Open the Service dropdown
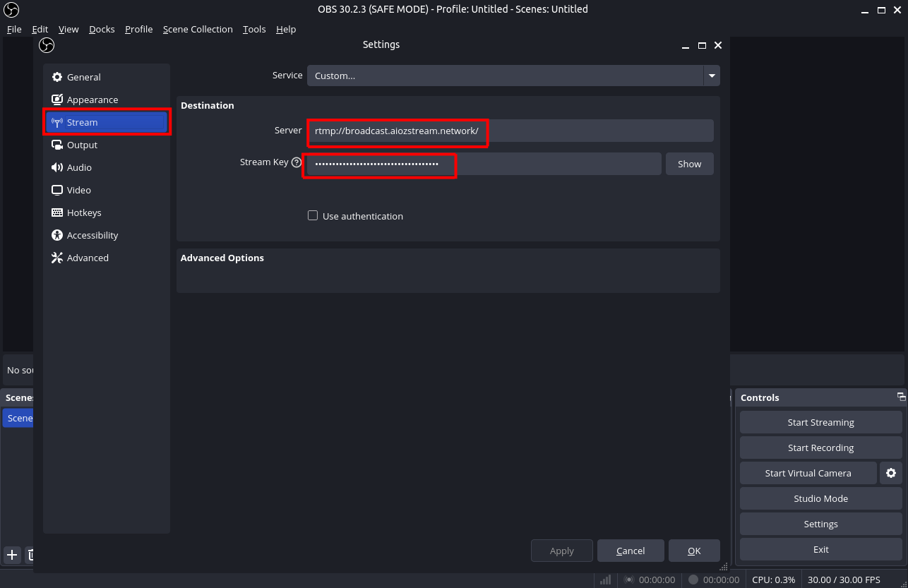The height and width of the screenshot is (588, 908). [711, 76]
